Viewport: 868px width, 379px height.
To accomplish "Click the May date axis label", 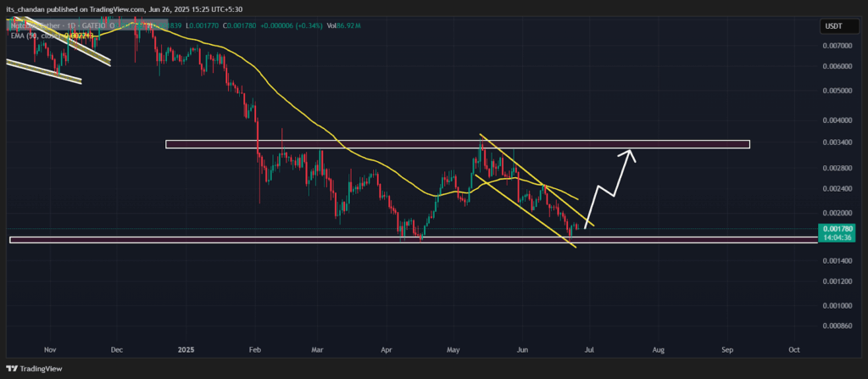I will coord(453,350).
